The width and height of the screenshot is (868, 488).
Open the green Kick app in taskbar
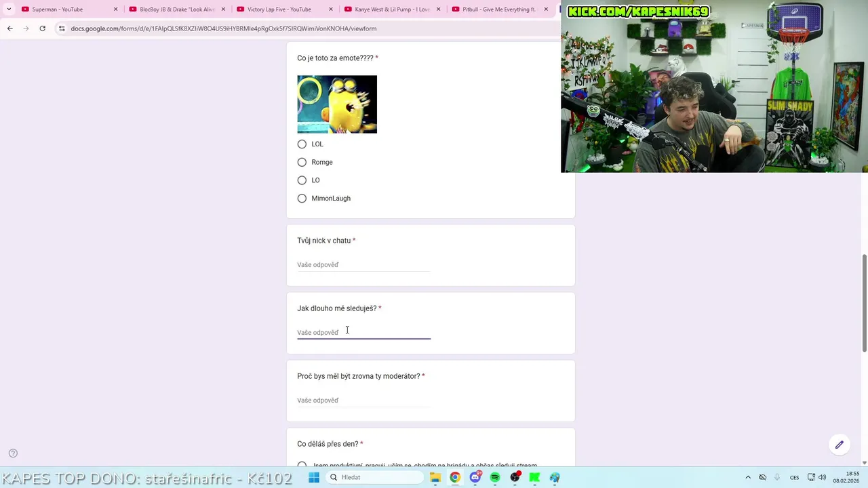(535, 477)
